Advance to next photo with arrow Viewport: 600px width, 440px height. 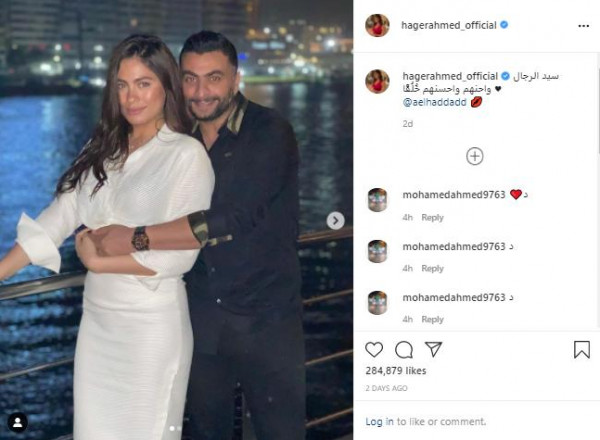pos(336,221)
